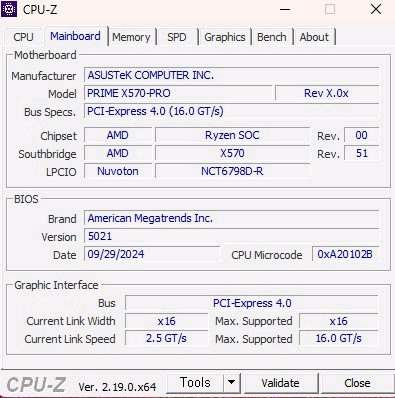This screenshot has height=398, width=395.
Task: Click the current link width x16 value
Action: [166, 321]
